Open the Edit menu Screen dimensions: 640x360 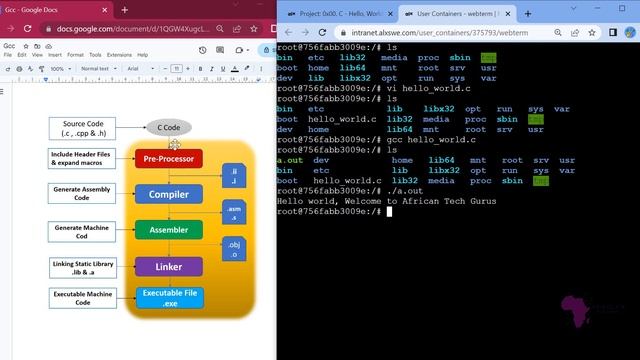(22, 55)
